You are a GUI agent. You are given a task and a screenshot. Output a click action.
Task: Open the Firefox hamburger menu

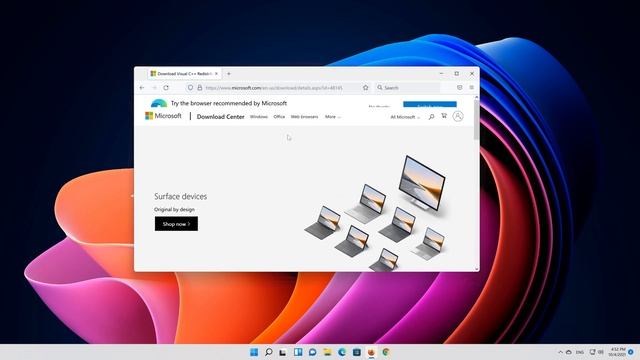(471, 88)
